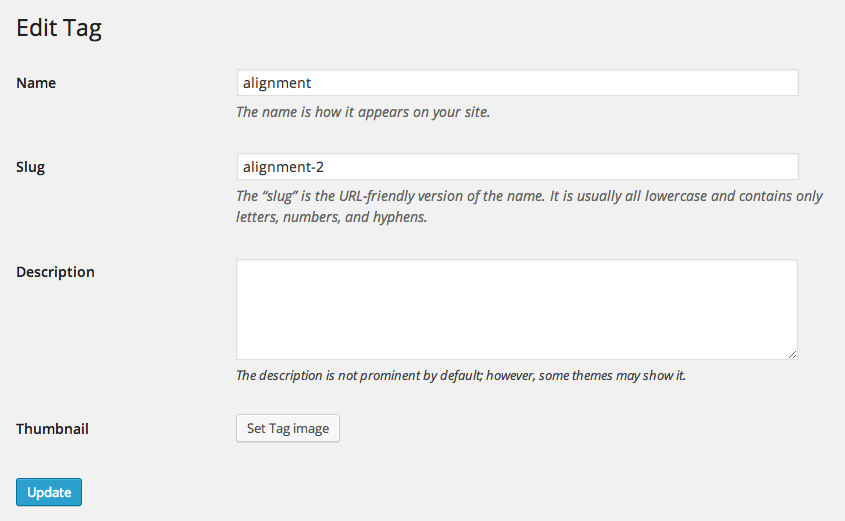Click the Description field label
Viewport: 845px width, 521px height.
[56, 272]
